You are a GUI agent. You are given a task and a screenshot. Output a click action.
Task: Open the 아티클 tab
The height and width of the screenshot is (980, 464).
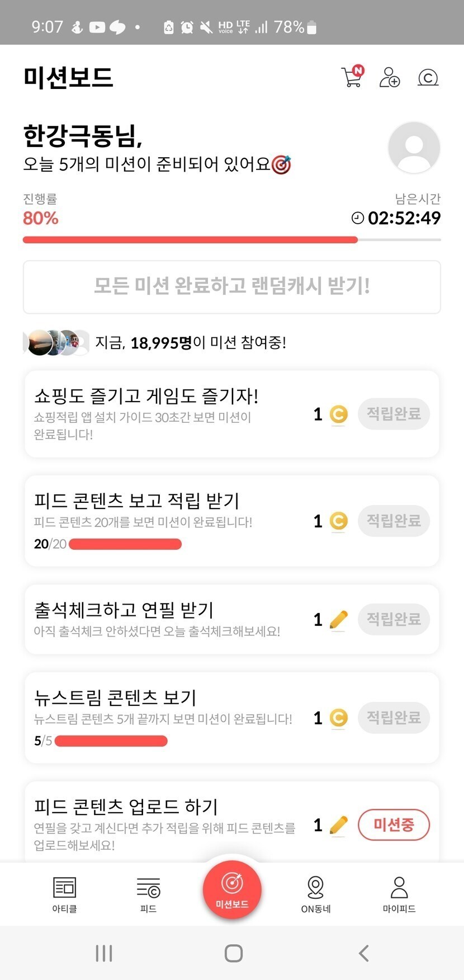[x=64, y=894]
